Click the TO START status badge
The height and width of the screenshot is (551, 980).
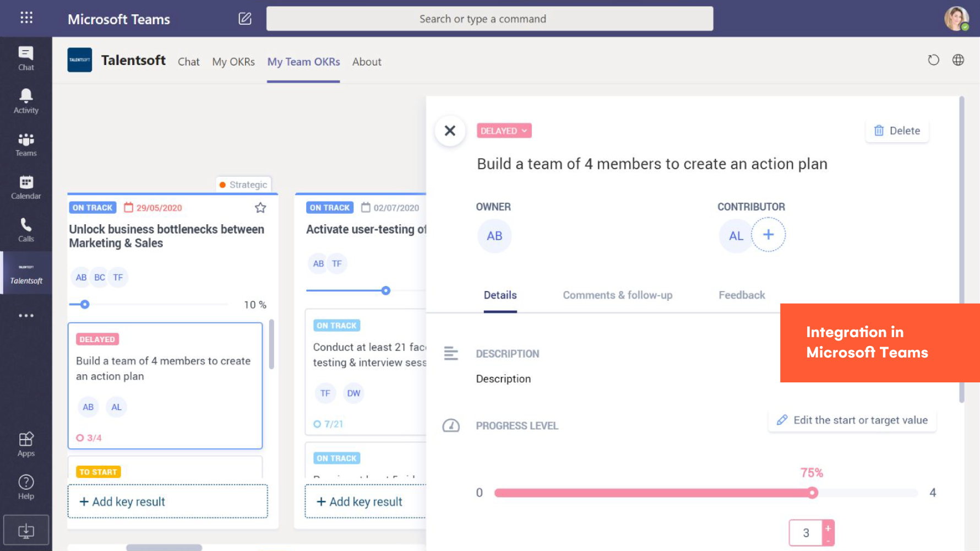tap(98, 472)
